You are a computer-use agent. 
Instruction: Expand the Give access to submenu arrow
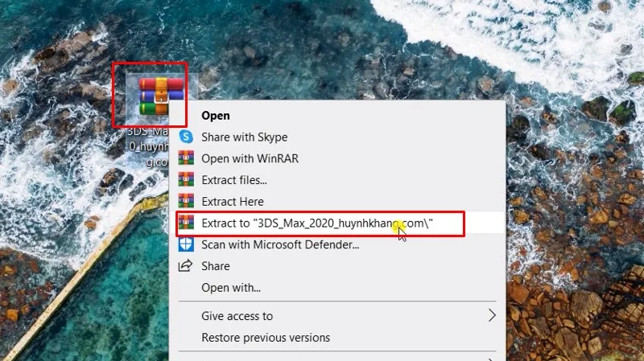point(492,316)
